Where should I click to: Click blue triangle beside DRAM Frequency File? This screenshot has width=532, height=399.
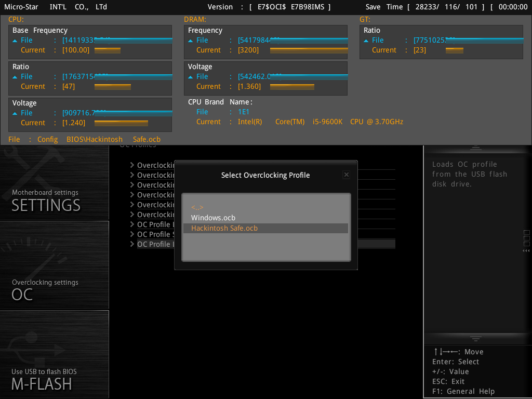click(x=190, y=41)
